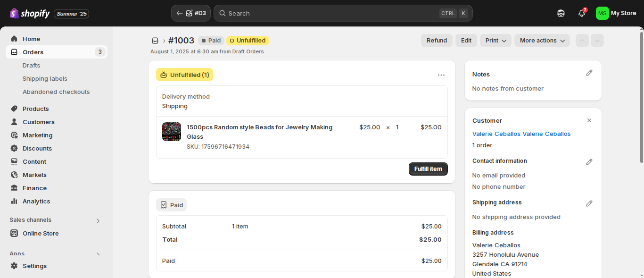Image resolution: width=644 pixels, height=278 pixels.
Task: Go to the previous order using the up arrow
Action: coord(582,41)
